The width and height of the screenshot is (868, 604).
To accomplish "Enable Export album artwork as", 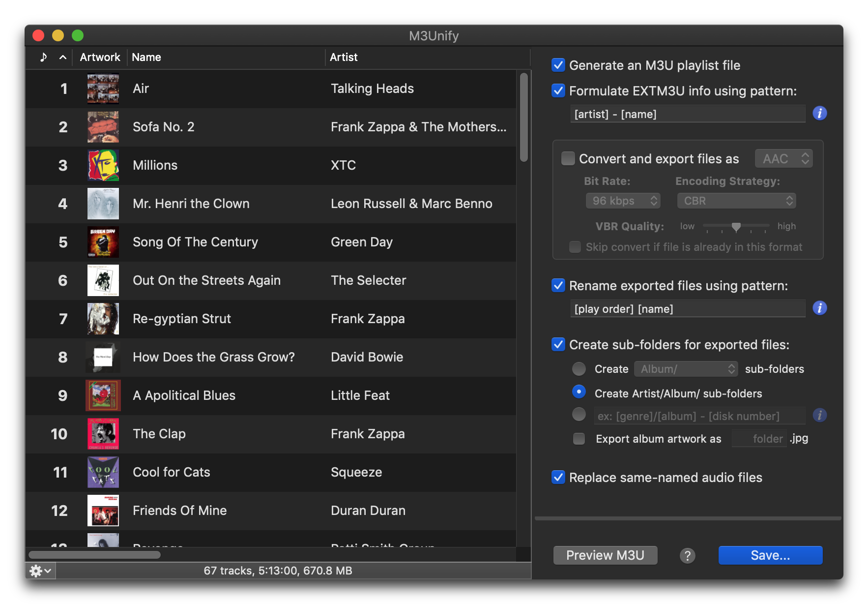I will click(579, 438).
